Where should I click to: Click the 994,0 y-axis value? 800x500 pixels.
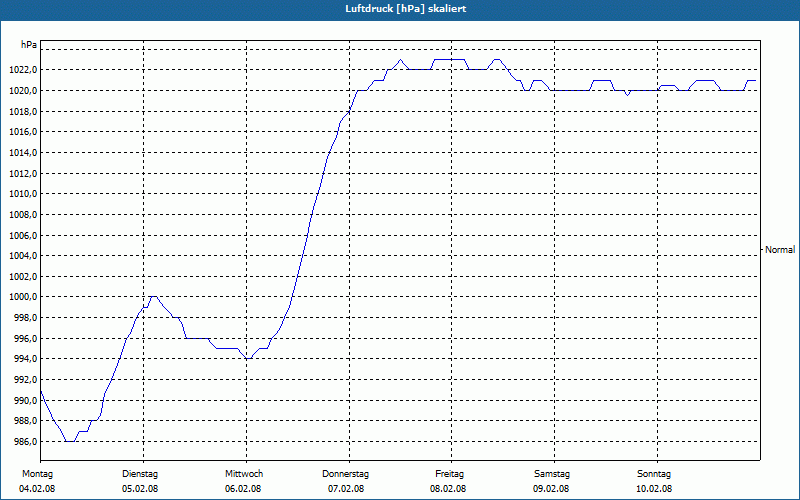point(25,359)
